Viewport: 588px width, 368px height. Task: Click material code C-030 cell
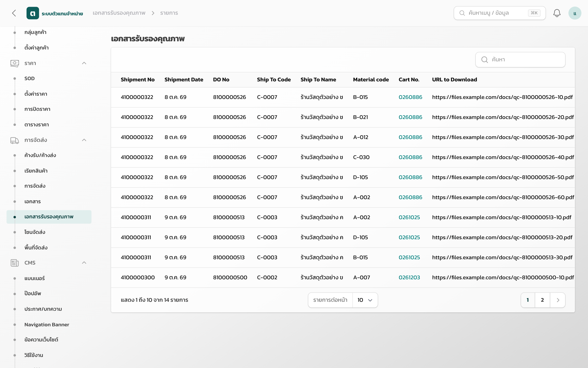click(361, 157)
